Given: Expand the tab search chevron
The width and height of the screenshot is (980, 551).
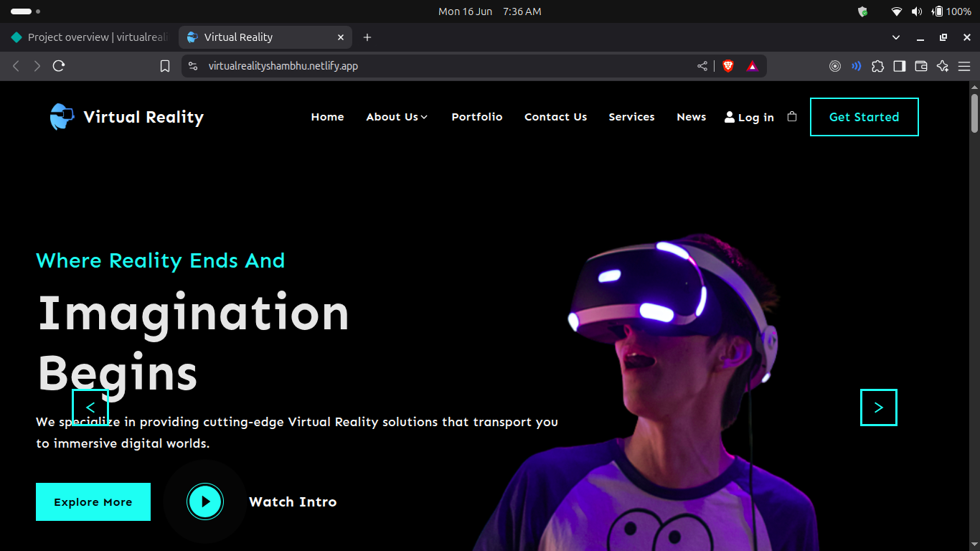Looking at the screenshot, I should [895, 37].
